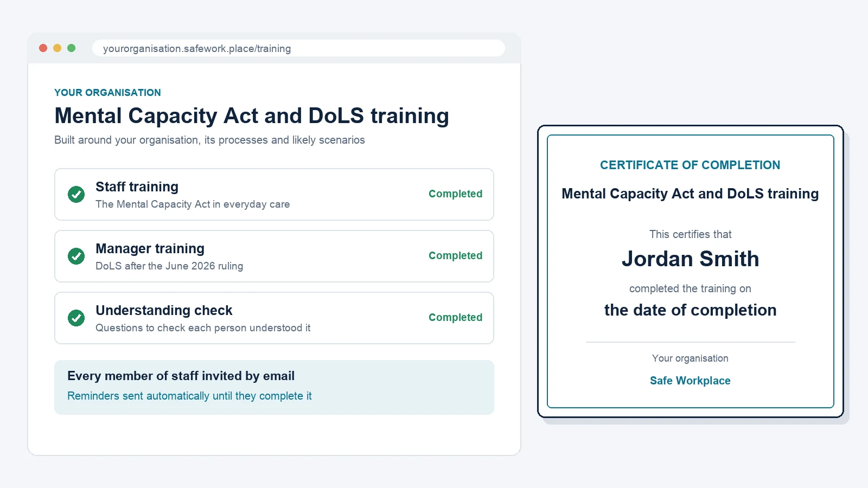
Task: Click Completed status for Manager training
Action: tap(455, 256)
